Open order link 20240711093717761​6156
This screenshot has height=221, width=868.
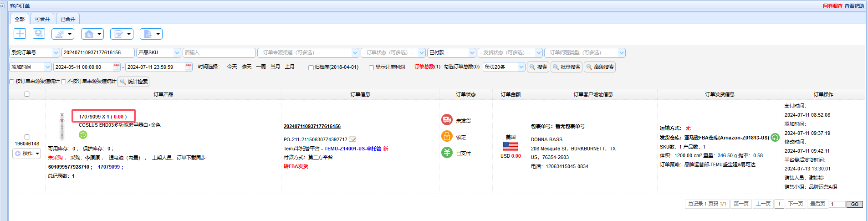312,127
